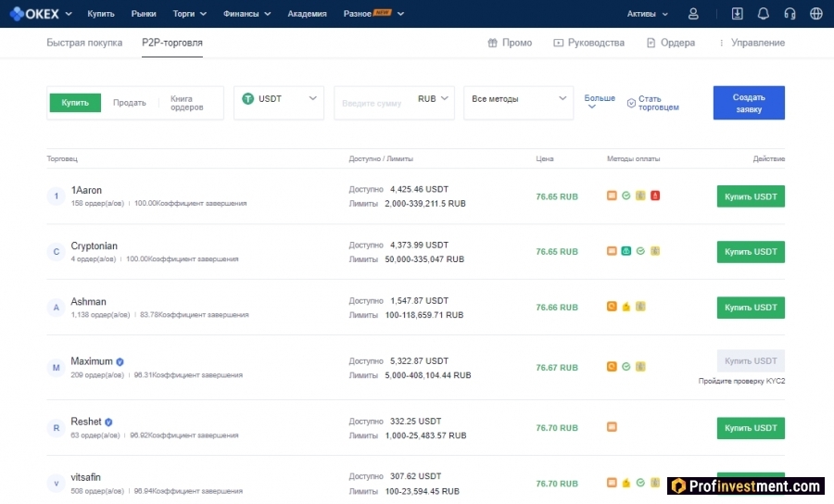Screen dimensions: 834x504
Task: Select the P2P-торговля tab
Action: tap(171, 43)
